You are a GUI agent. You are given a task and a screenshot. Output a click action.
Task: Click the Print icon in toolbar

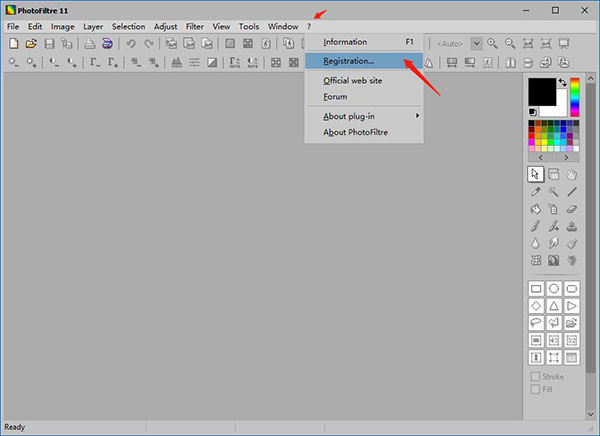tap(90, 43)
